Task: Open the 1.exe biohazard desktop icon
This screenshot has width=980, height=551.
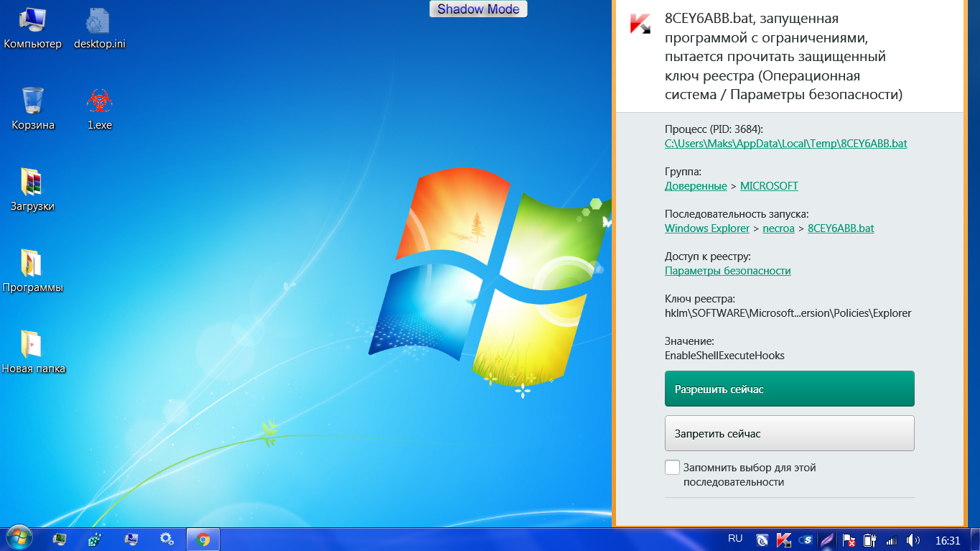Action: (x=100, y=102)
